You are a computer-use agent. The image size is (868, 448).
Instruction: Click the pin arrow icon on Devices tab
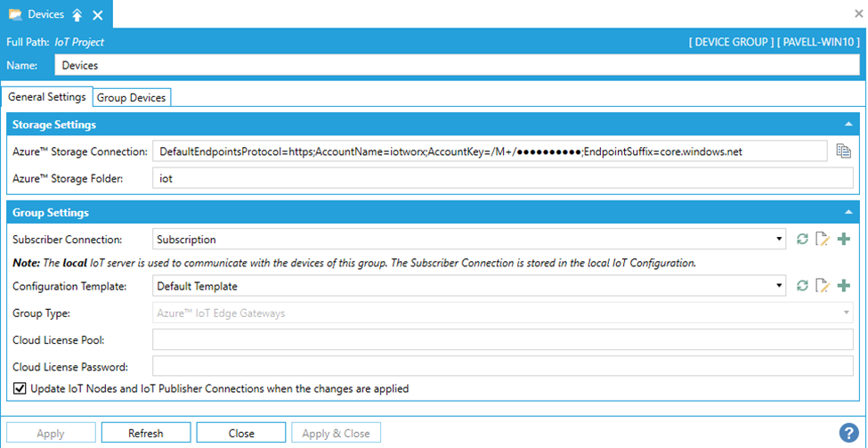pos(77,15)
